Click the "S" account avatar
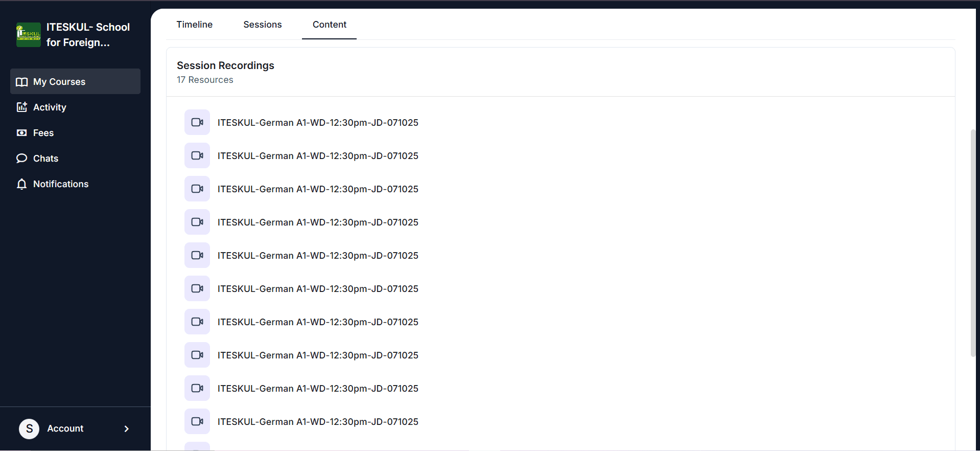 coord(29,429)
